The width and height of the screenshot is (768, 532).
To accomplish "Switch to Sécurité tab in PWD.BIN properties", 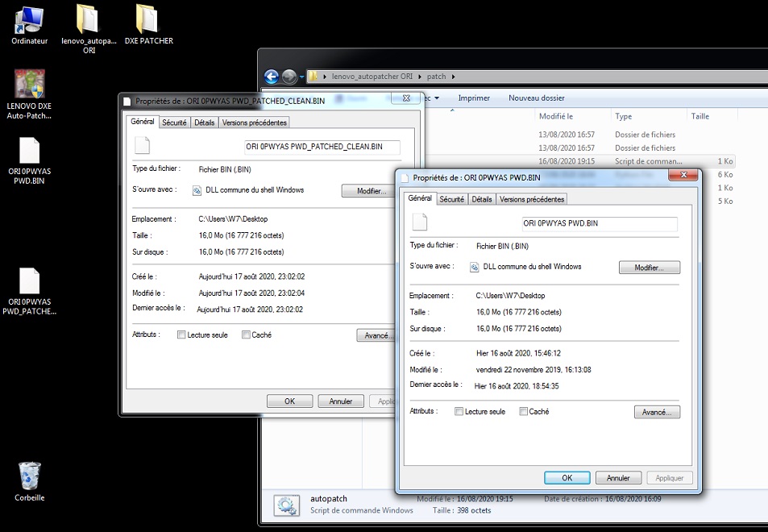I will (451, 199).
